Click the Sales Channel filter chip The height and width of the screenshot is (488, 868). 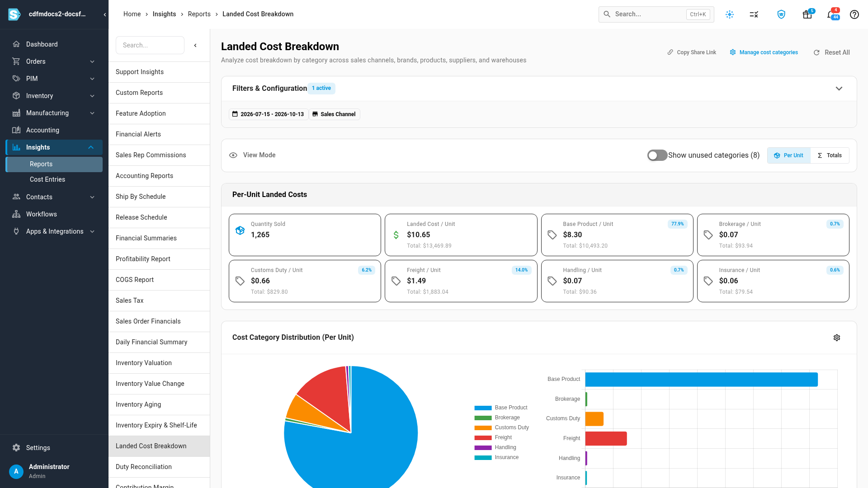tap(335, 114)
